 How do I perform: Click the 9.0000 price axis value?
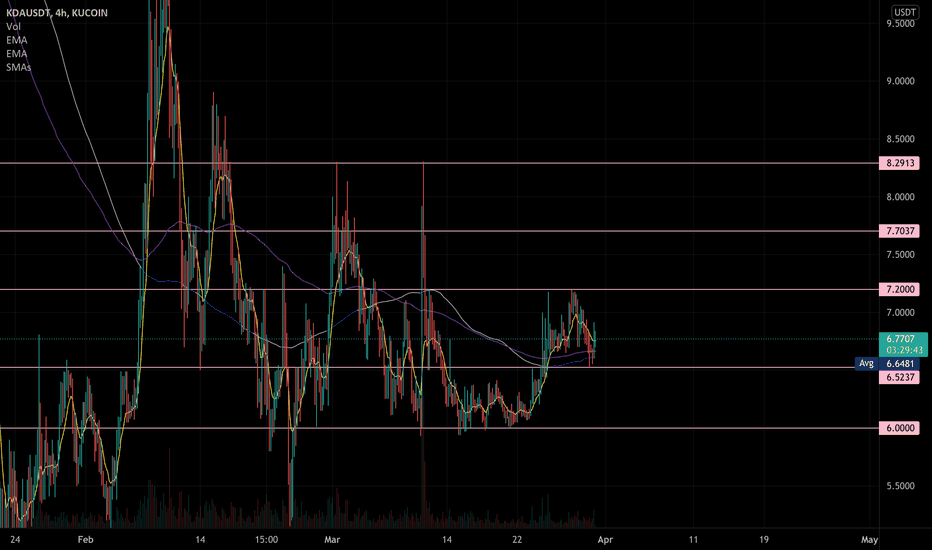coord(900,81)
